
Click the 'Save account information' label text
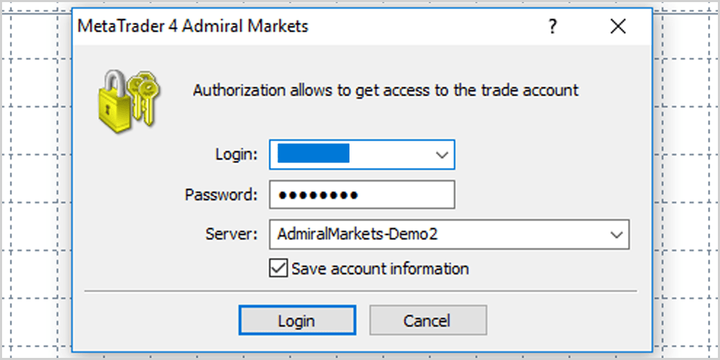pyautogui.click(x=380, y=268)
